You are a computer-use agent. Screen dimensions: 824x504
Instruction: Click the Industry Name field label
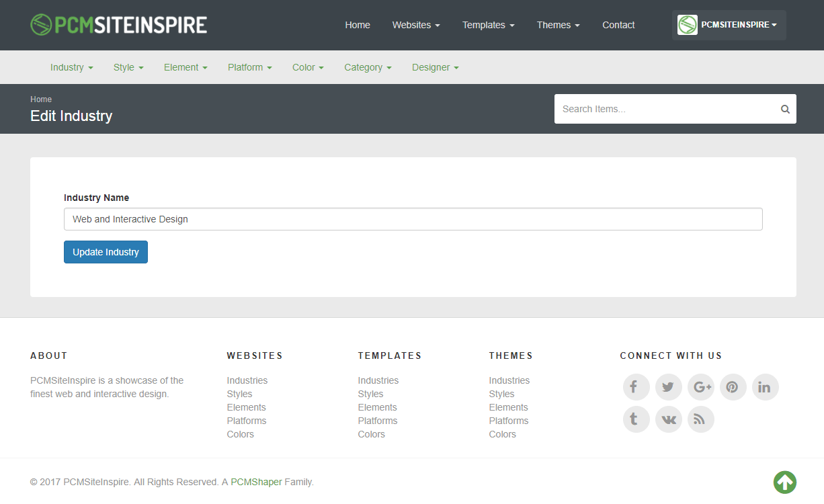click(96, 198)
